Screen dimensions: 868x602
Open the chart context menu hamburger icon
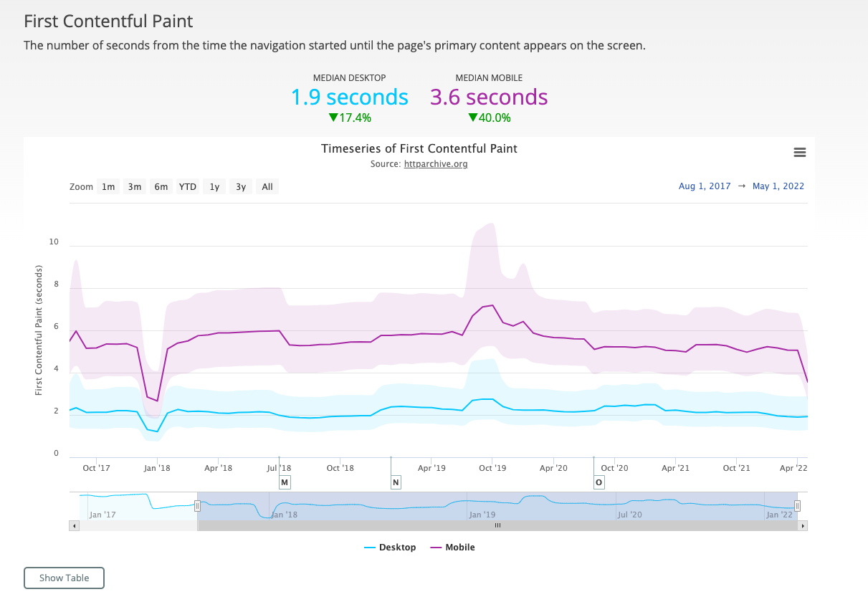[x=800, y=153]
